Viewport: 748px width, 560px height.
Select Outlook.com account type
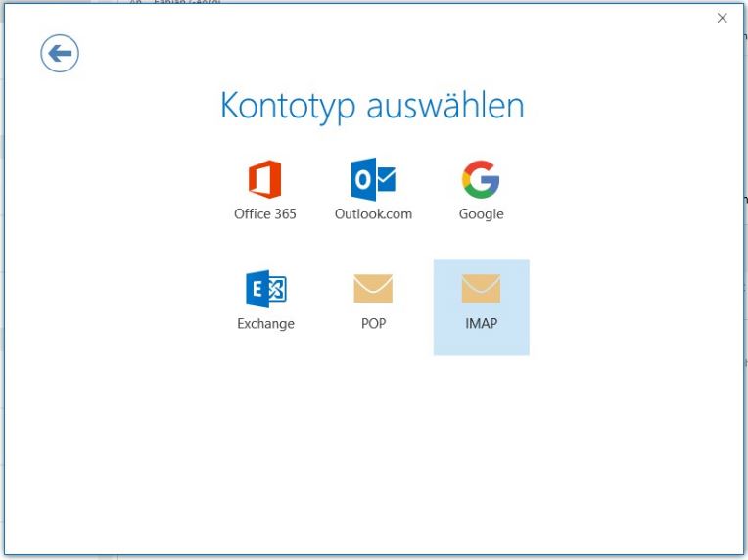[373, 191]
